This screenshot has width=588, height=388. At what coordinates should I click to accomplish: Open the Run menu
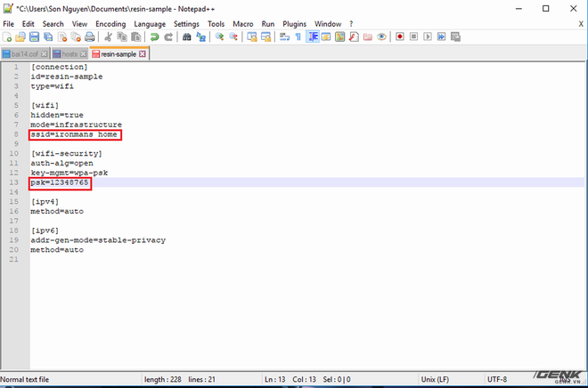click(268, 24)
